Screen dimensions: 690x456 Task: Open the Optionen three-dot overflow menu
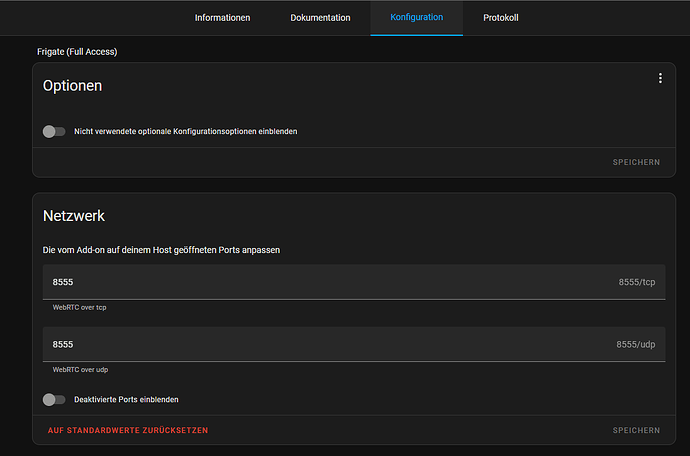[x=660, y=78]
